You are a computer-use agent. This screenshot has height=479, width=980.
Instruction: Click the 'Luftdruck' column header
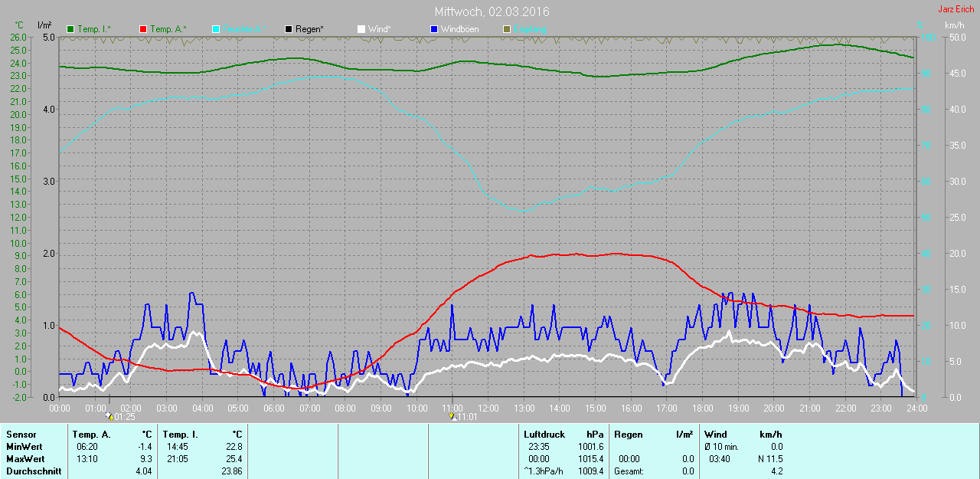[x=544, y=435]
